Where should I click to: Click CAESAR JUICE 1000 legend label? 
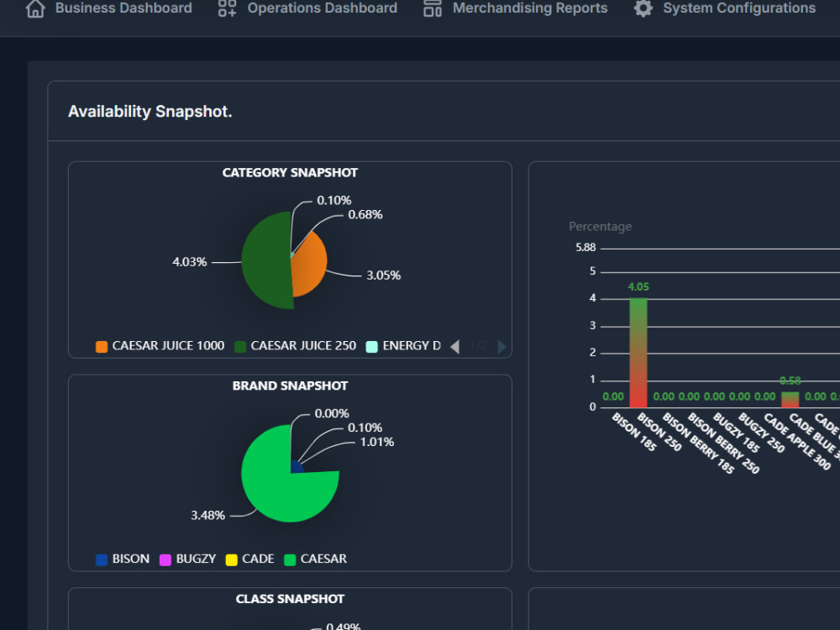pos(168,345)
